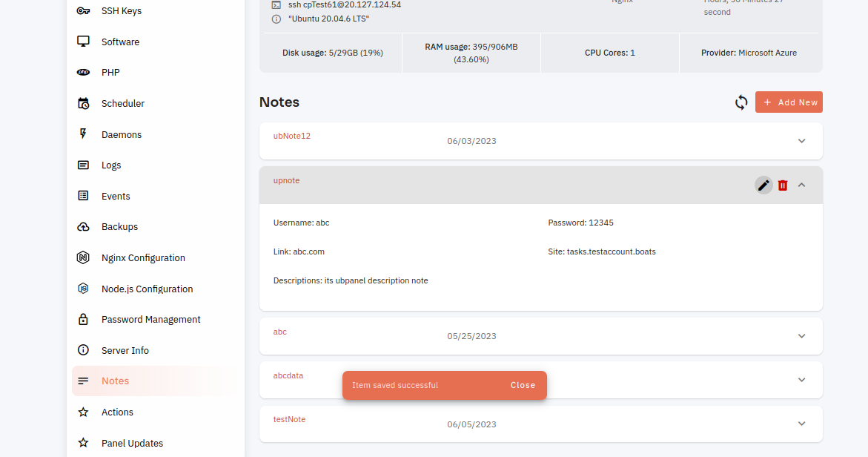
Task: Click the 'Username: abc' text
Action: pyautogui.click(x=301, y=223)
